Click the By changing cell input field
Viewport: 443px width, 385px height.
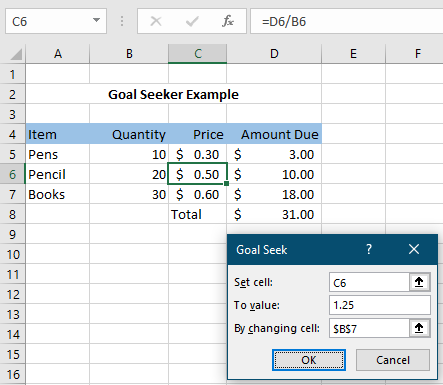[369, 328]
